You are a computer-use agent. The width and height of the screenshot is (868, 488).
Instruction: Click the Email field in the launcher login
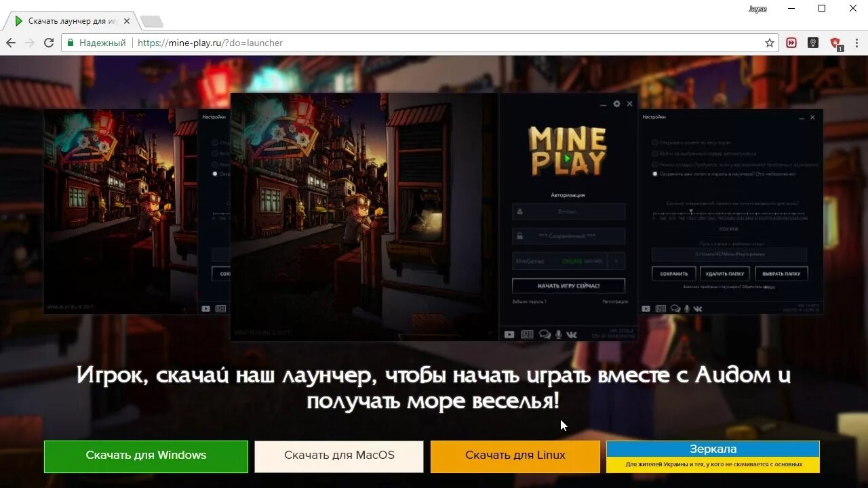[568, 211]
